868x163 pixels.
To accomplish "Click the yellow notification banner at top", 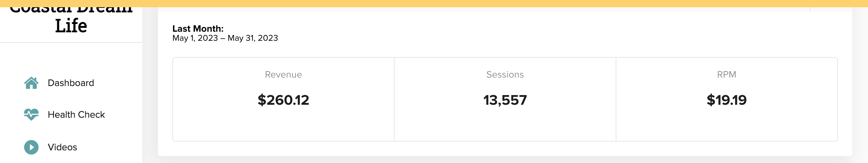I will coord(434,3).
